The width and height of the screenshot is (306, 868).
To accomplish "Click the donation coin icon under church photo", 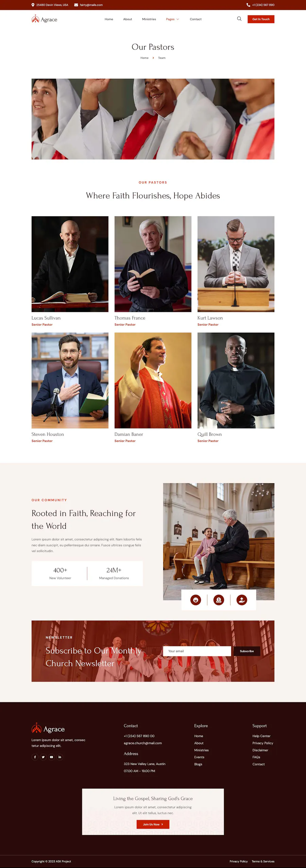I will 219,600.
